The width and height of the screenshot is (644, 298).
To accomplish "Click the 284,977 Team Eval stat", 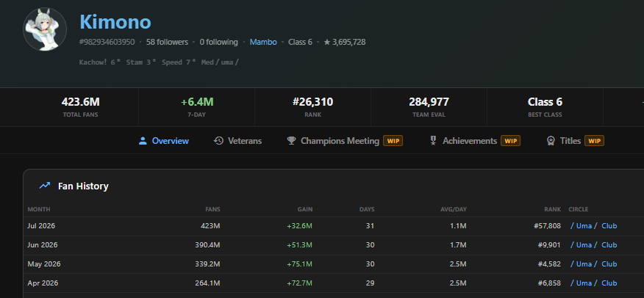I will coord(429,107).
